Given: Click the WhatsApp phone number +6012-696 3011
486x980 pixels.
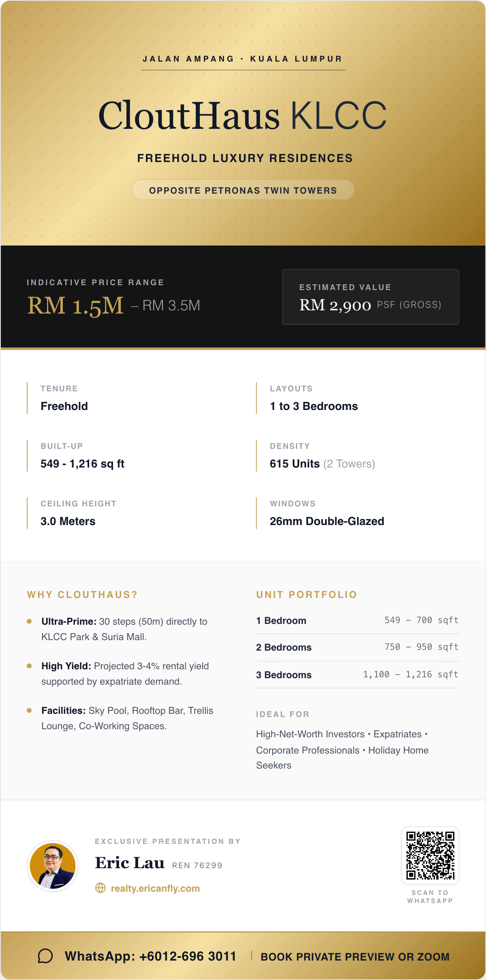Looking at the screenshot, I should 150,957.
